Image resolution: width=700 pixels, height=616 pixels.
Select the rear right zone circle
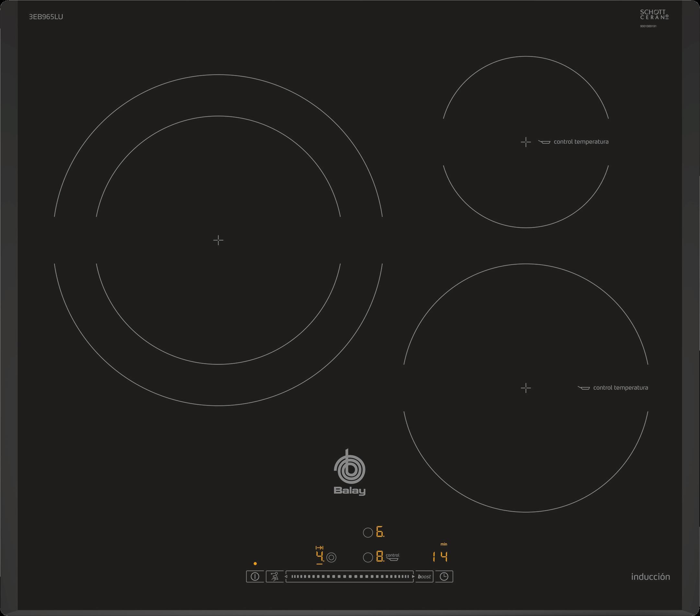click(x=368, y=533)
